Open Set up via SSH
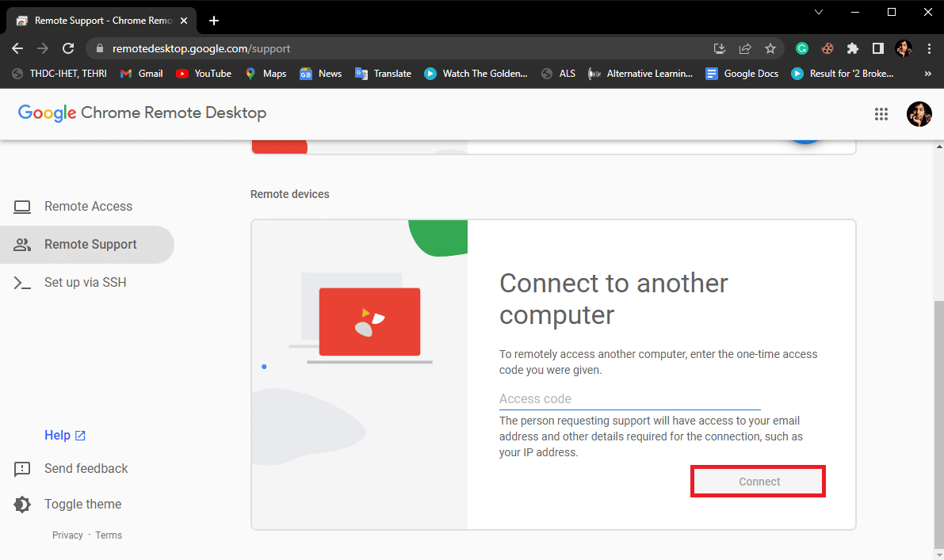 87,282
